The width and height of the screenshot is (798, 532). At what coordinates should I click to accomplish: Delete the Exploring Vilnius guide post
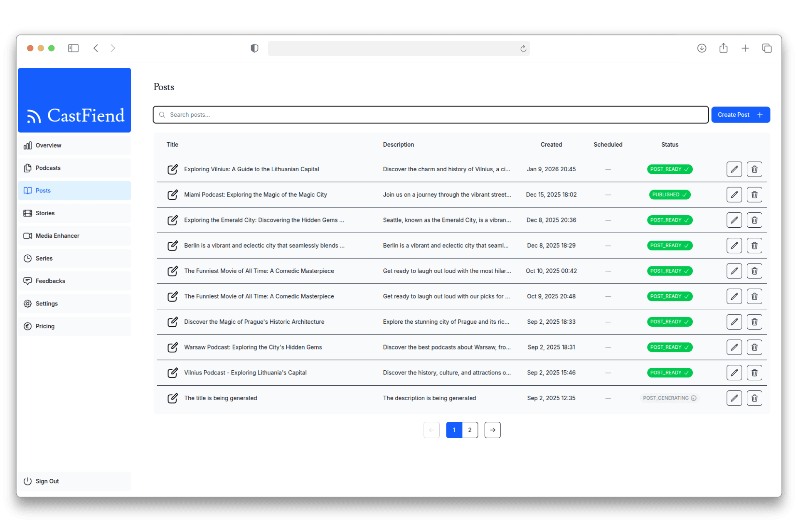[754, 169]
